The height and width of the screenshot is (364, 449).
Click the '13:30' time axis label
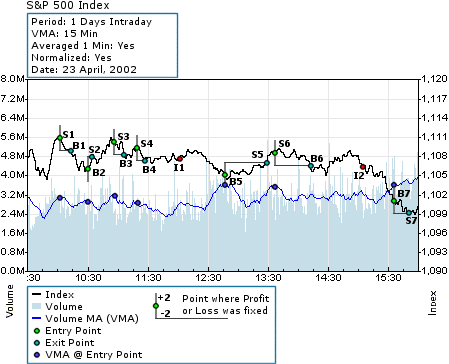[268, 278]
